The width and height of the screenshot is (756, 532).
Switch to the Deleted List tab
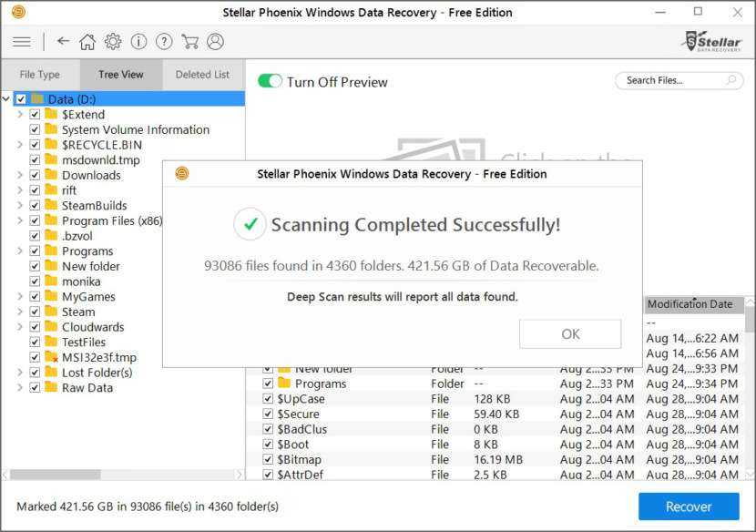pos(202,75)
